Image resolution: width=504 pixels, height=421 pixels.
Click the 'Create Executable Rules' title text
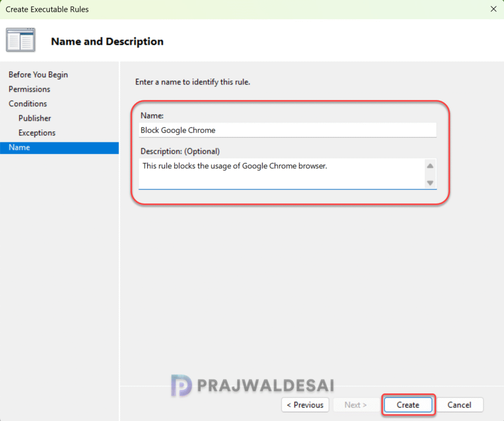pos(47,9)
